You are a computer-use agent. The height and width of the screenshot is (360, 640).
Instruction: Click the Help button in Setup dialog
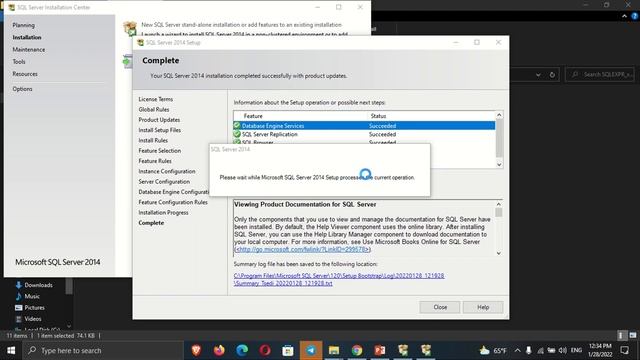[x=483, y=307]
